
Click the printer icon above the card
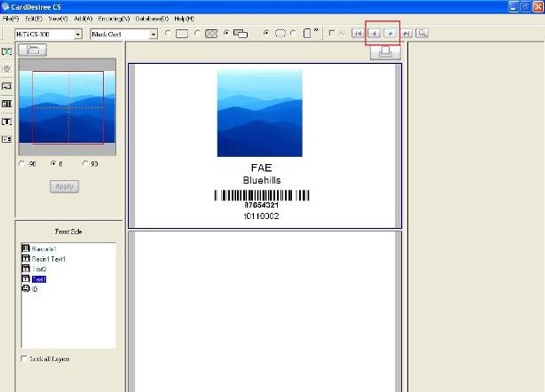385,53
